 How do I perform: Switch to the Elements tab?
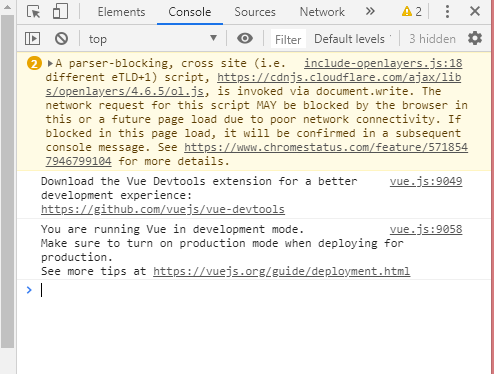(x=121, y=12)
